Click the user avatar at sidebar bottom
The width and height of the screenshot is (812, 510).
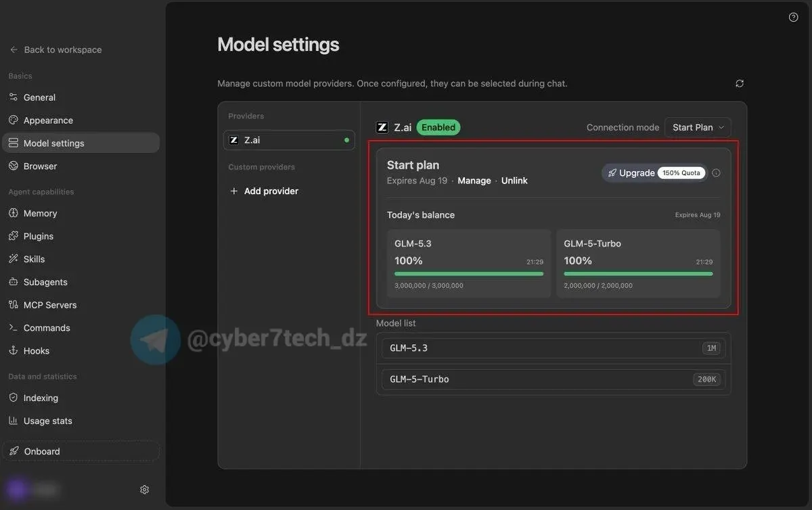18,490
